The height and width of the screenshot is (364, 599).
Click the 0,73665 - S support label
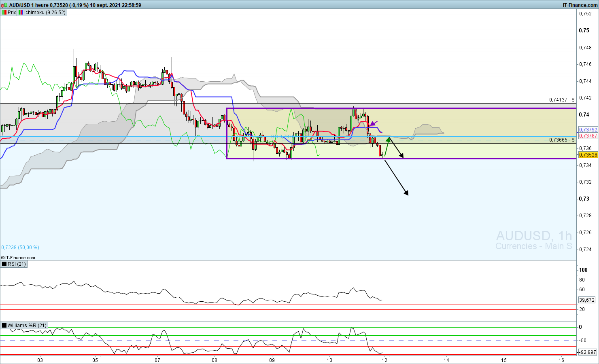[x=562, y=140]
